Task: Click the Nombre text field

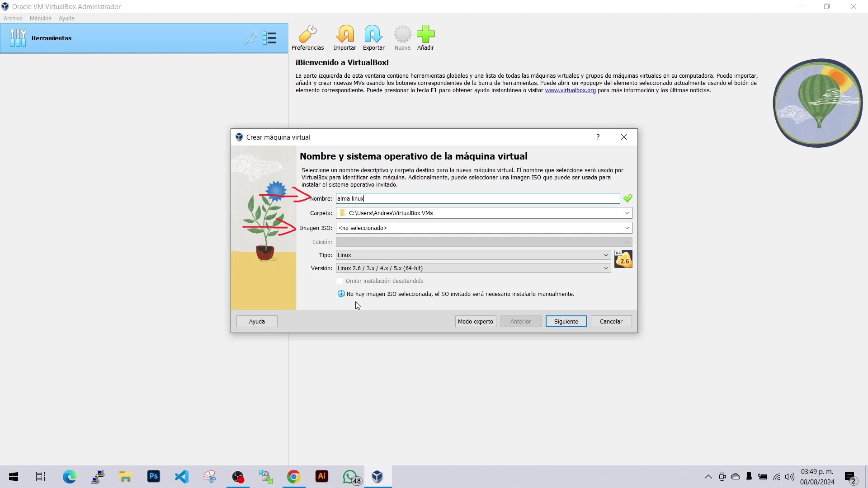Action: click(478, 198)
